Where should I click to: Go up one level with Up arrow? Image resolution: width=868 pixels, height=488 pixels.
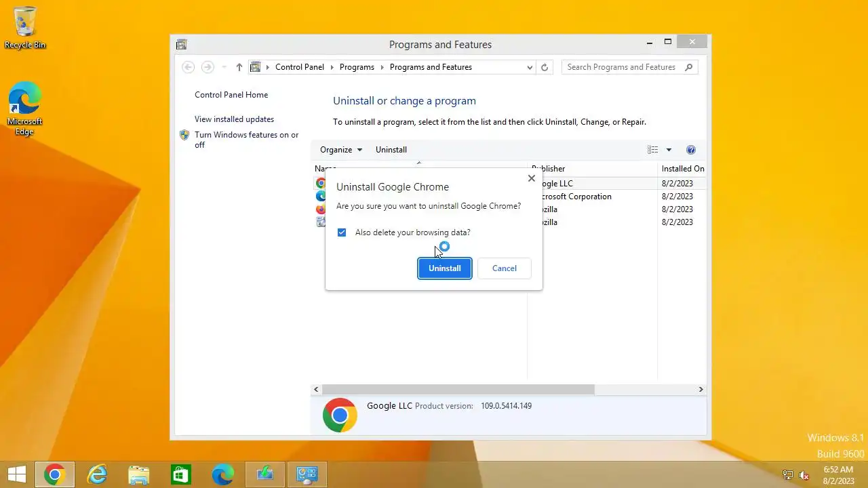point(239,67)
